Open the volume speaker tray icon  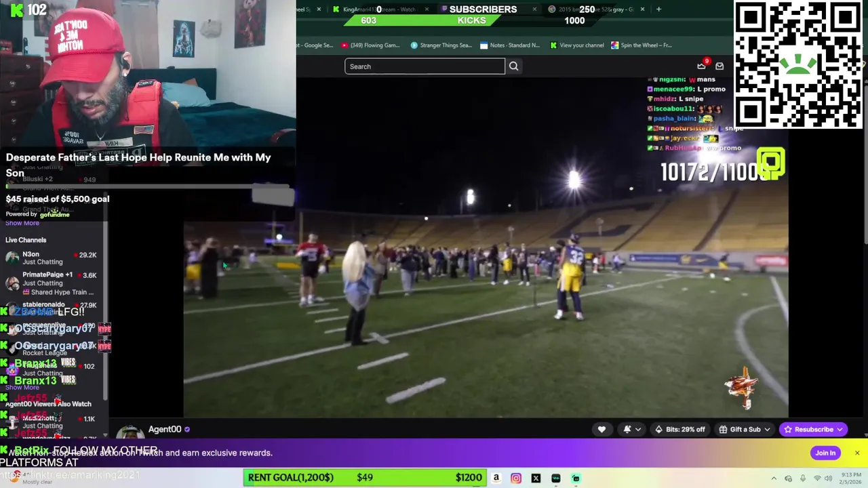tap(827, 478)
